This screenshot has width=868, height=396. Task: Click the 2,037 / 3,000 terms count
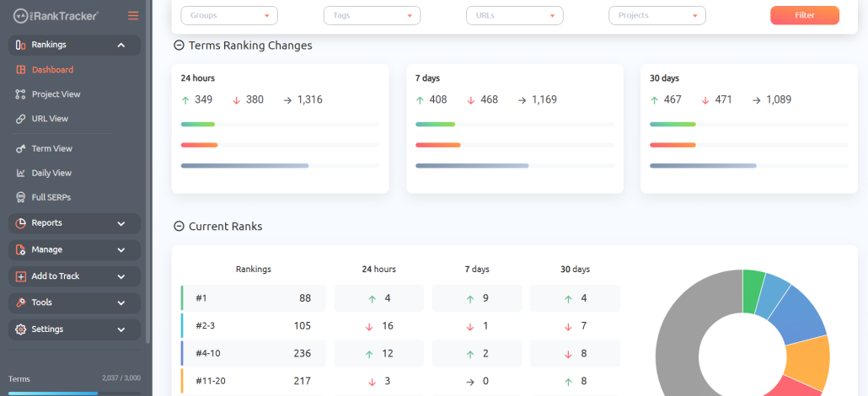[x=121, y=378]
